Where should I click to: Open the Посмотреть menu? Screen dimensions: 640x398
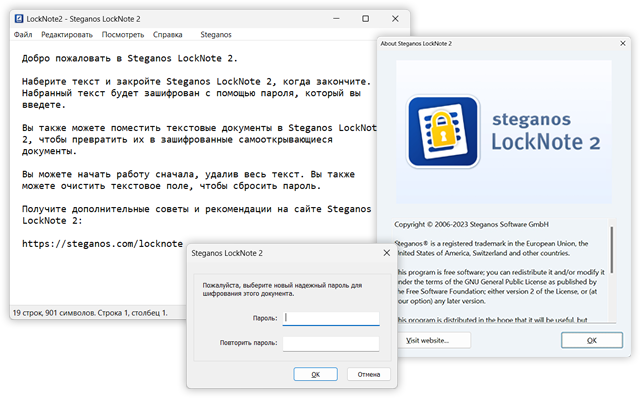123,35
